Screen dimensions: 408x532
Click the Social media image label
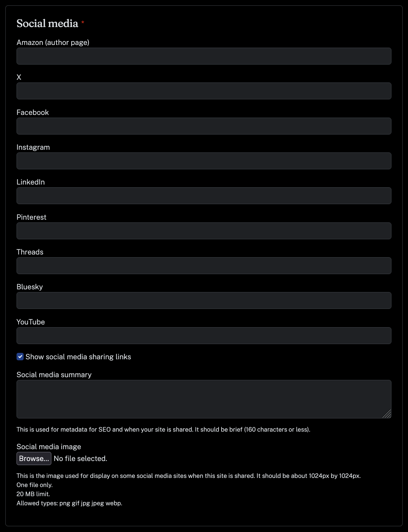(x=49, y=446)
